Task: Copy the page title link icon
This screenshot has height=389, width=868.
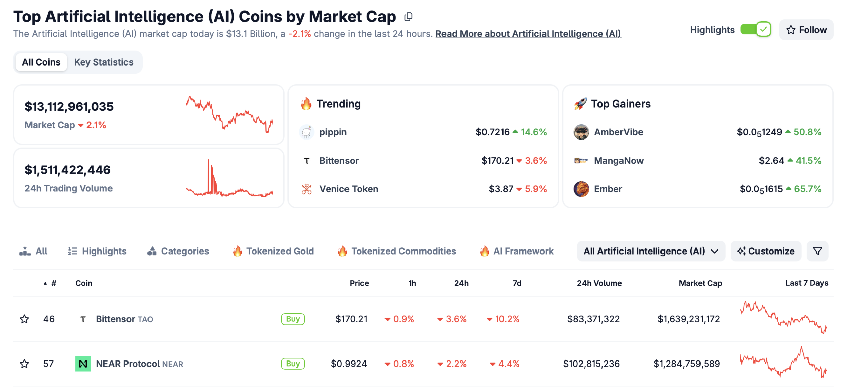Action: [x=408, y=16]
